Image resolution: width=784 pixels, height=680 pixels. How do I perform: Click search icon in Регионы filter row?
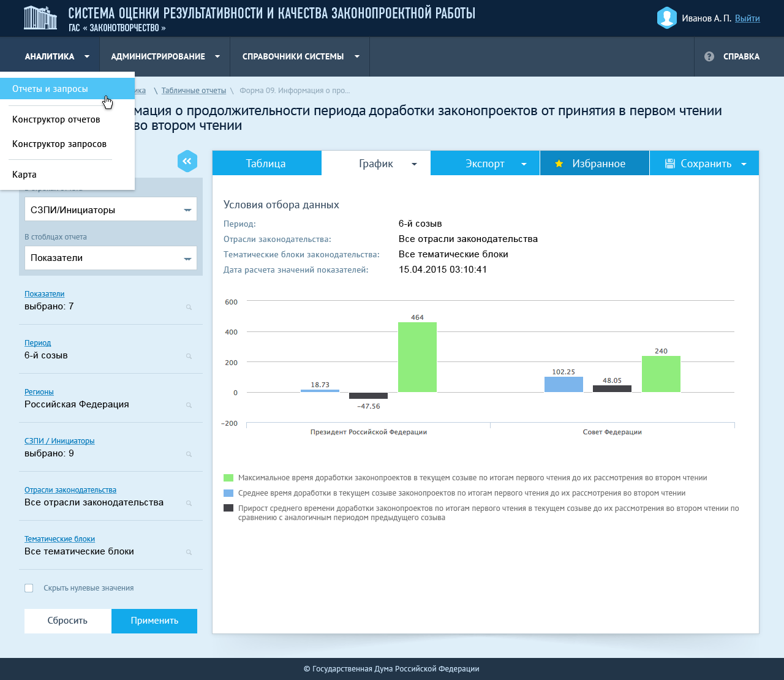click(189, 406)
